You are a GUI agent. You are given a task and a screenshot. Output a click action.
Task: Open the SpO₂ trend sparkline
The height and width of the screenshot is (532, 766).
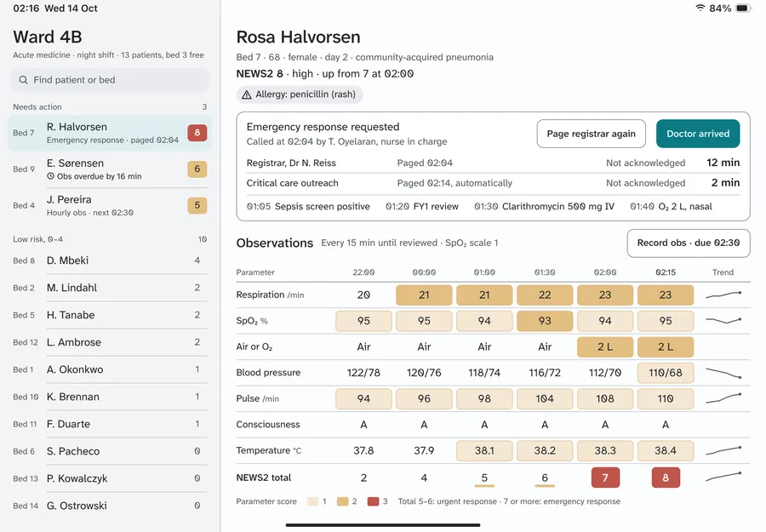723,320
